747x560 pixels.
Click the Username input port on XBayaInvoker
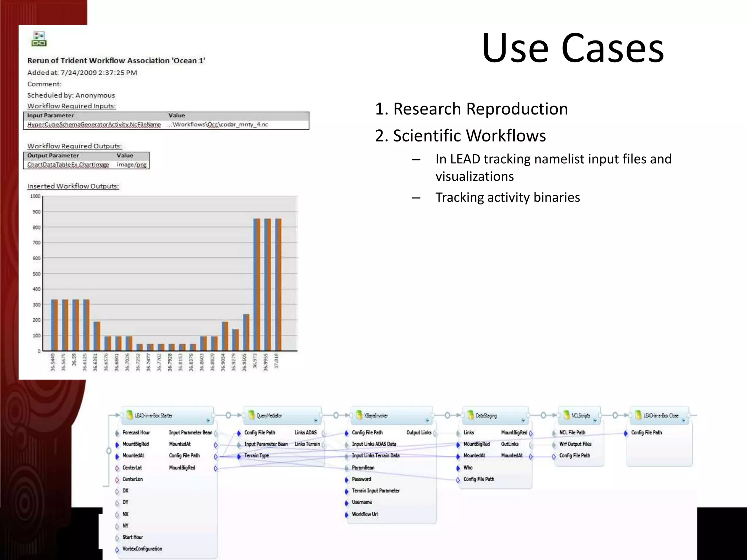coord(347,503)
